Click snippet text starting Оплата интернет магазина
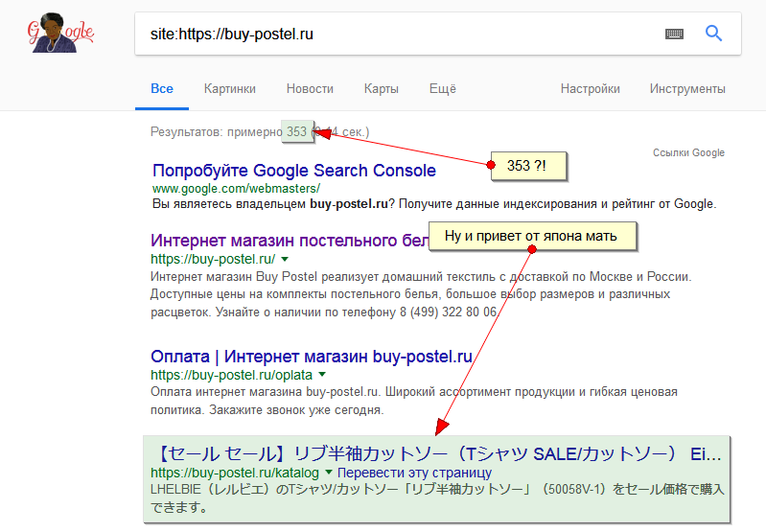This screenshot has width=766, height=532. [x=414, y=401]
